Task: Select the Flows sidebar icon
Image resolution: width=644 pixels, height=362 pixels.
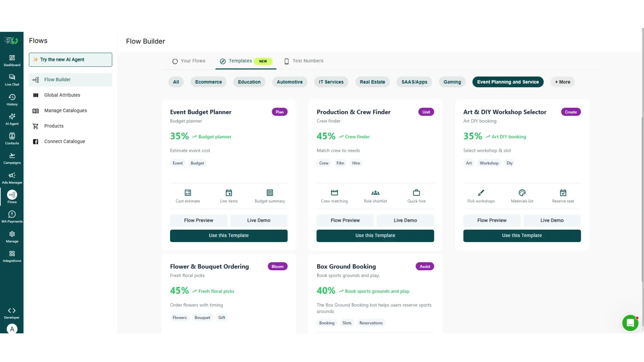Action: pos(12,197)
